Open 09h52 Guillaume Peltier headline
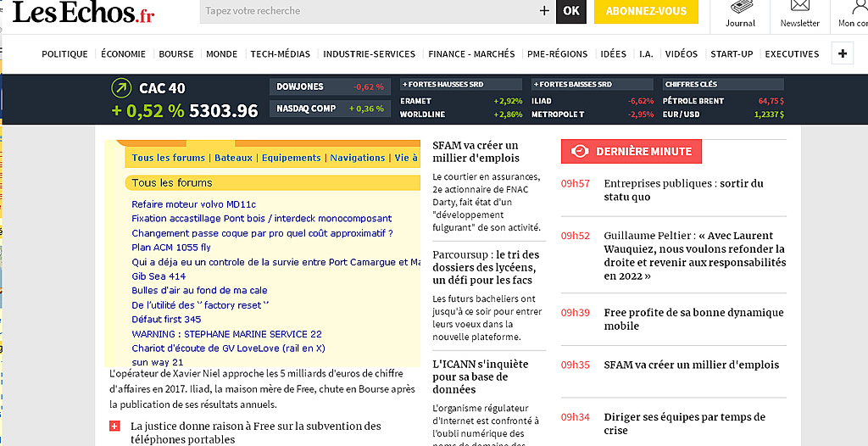The image size is (868, 446). tap(695, 255)
